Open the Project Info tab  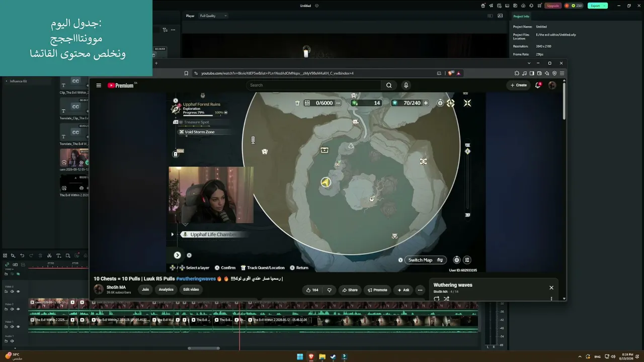pos(521,16)
